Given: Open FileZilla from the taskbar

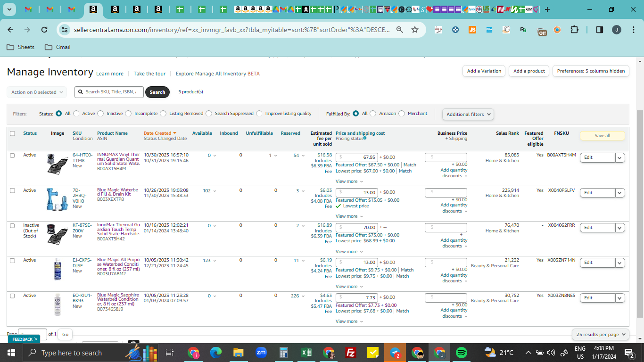Looking at the screenshot, I should 350,353.
